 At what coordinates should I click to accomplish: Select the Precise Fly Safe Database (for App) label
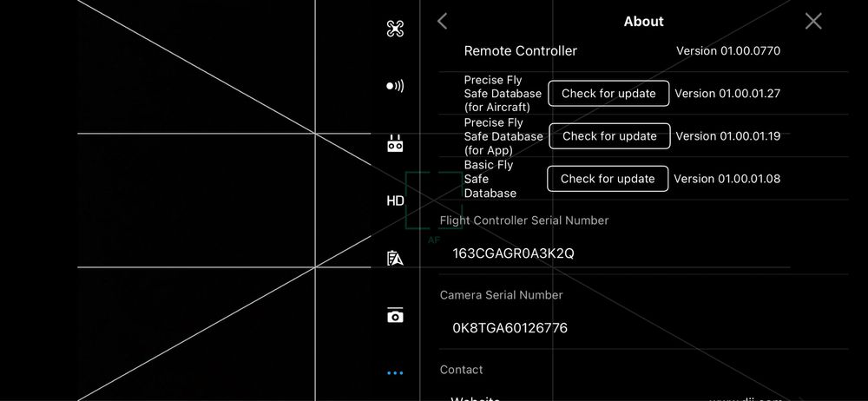coord(503,136)
